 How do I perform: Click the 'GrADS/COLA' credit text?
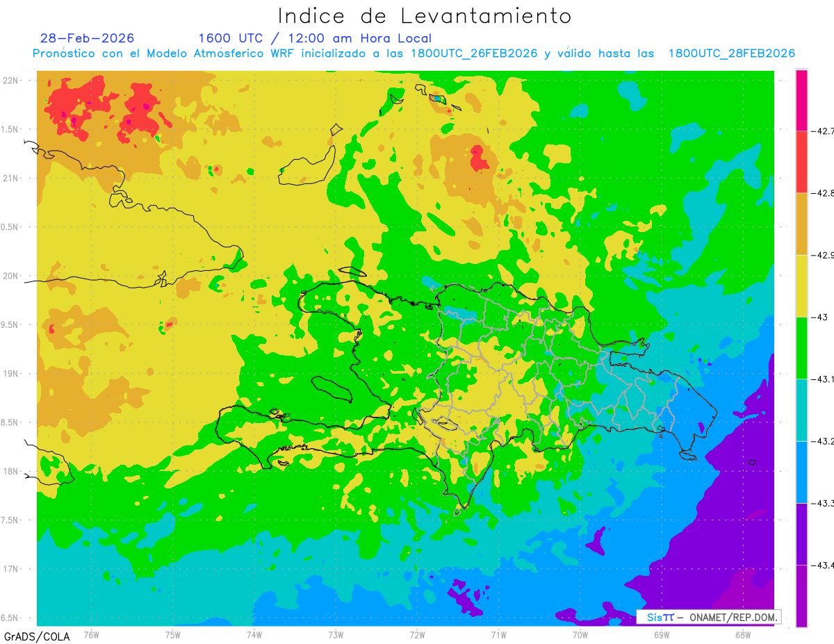[36, 636]
